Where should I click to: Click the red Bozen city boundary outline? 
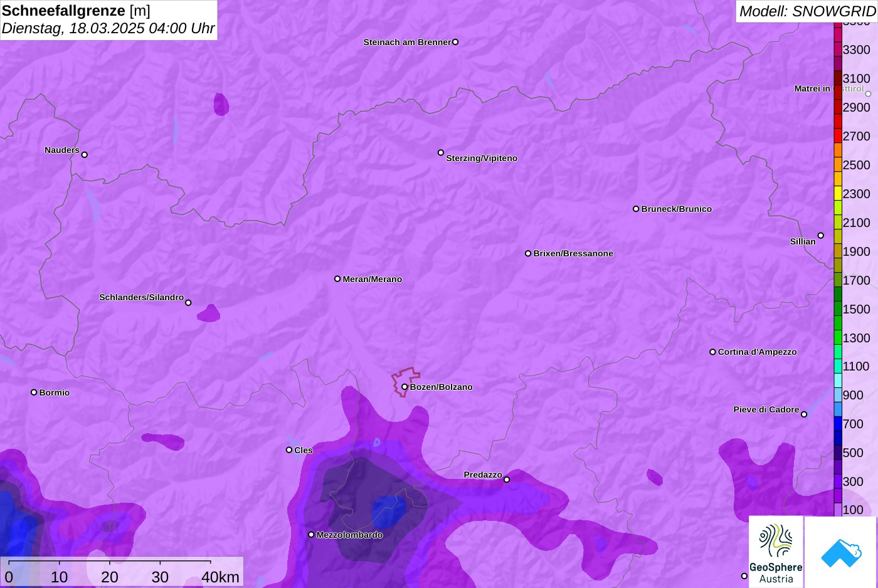pos(405,382)
